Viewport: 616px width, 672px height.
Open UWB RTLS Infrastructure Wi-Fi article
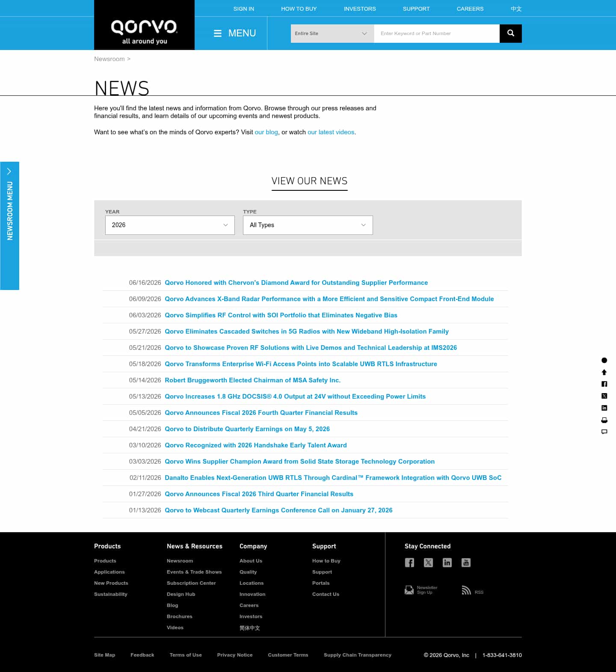point(301,364)
